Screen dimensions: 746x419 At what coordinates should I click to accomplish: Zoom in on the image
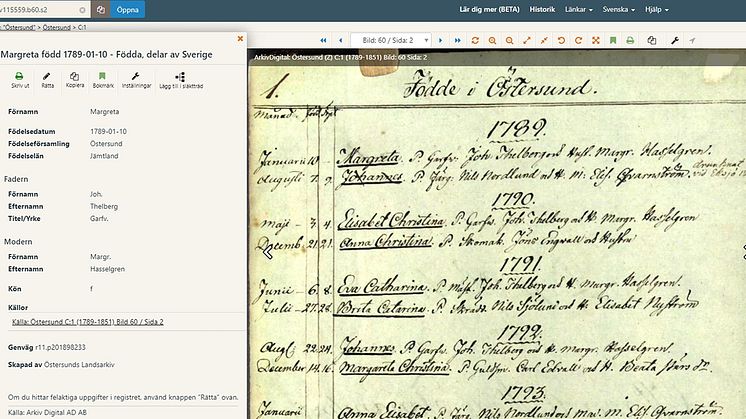492,40
